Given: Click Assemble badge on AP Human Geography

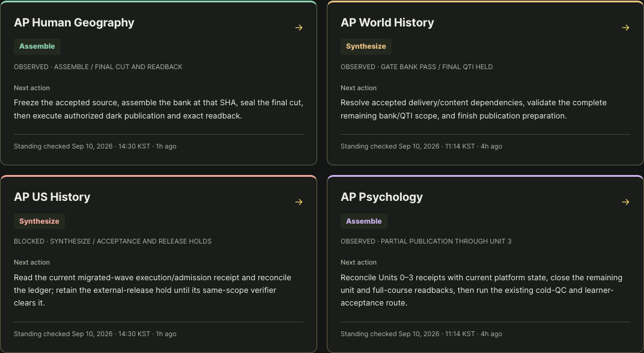Looking at the screenshot, I should (37, 46).
